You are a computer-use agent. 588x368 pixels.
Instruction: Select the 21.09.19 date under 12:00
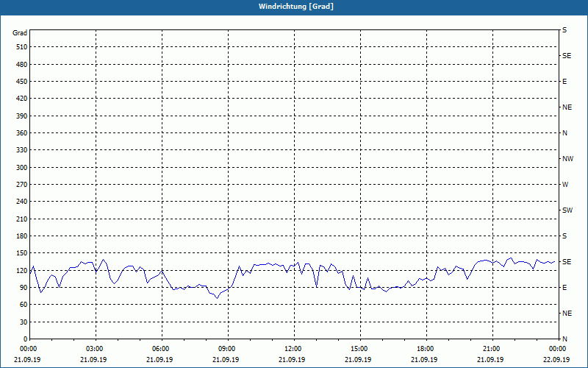coord(292,360)
